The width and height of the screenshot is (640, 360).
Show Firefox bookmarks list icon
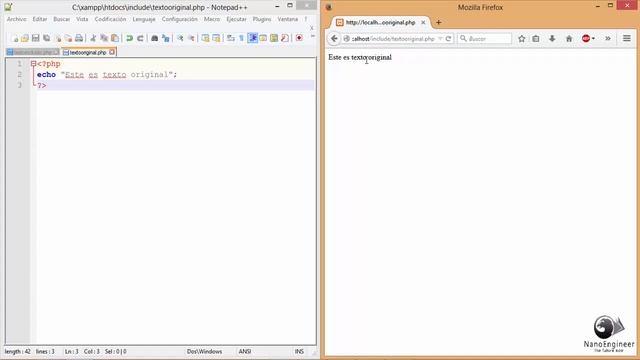536,39
